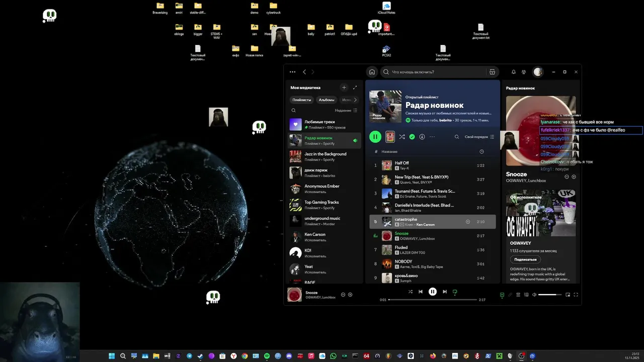Hide Snooze with minus in right panel

[567, 176]
